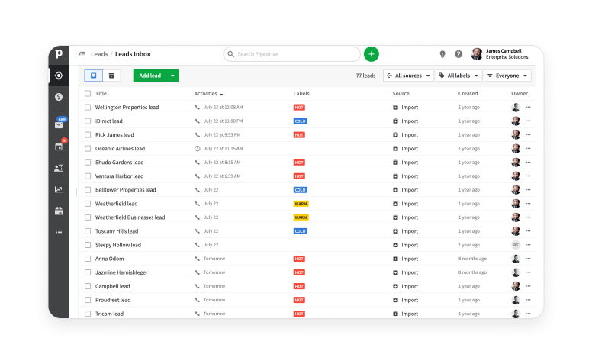Switch to the leads inbox view

(x=93, y=76)
